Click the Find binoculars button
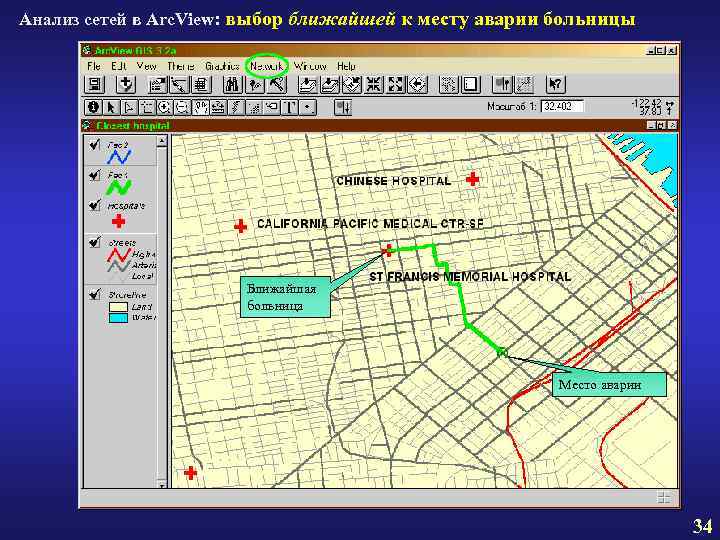The width and height of the screenshot is (720, 540). tap(232, 84)
